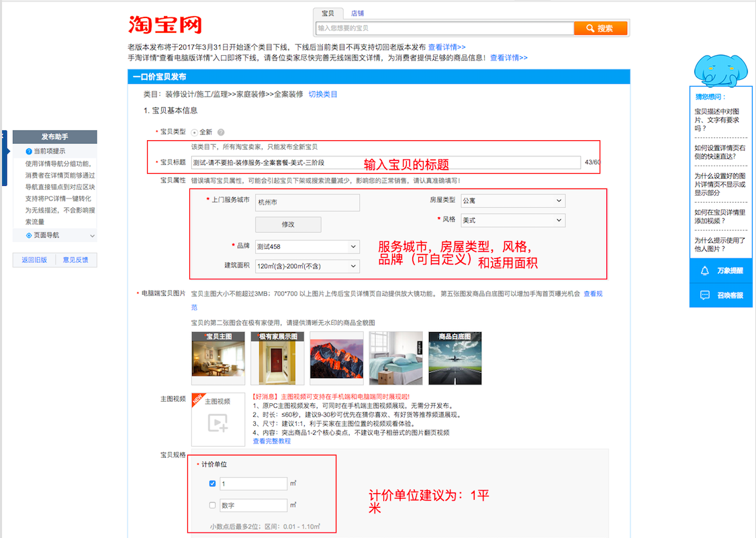The height and width of the screenshot is (538, 756).
Task: Click the question icon beside 当前项提示
Action: pyautogui.click(x=29, y=151)
